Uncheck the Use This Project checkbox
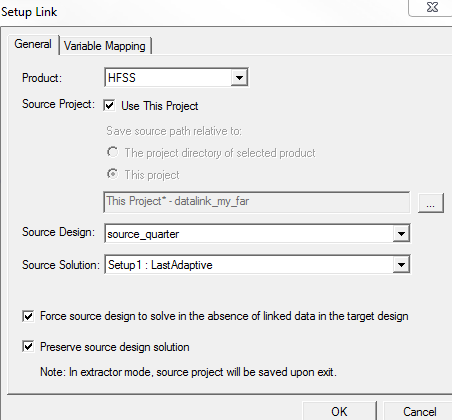Viewport: 452px width, 420px height. click(x=109, y=106)
